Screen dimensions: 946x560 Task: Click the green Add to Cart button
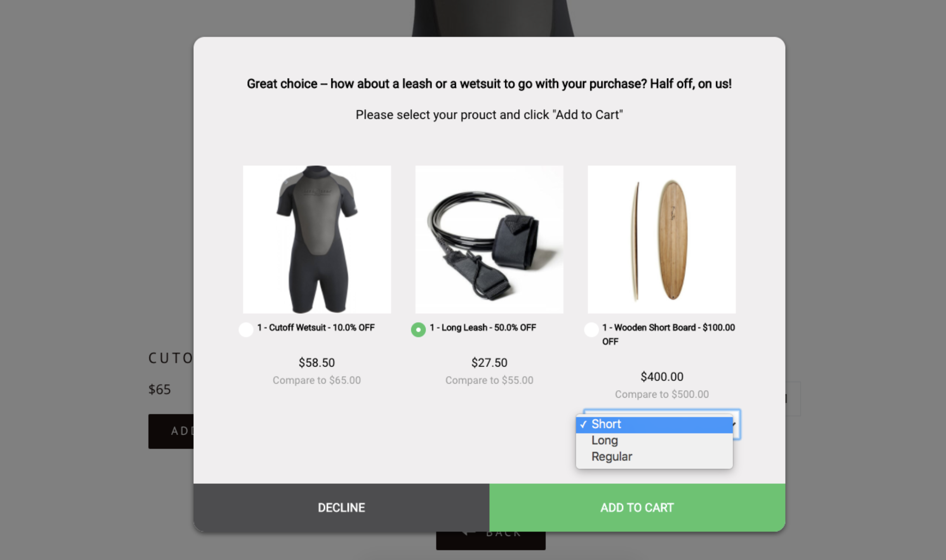tap(637, 508)
